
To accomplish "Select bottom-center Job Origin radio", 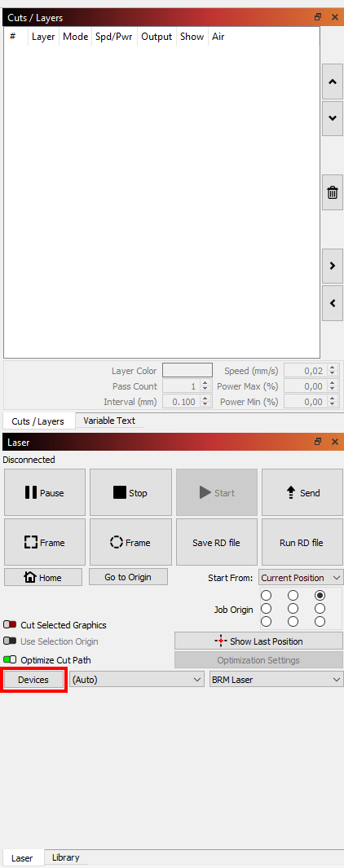I will tap(293, 621).
